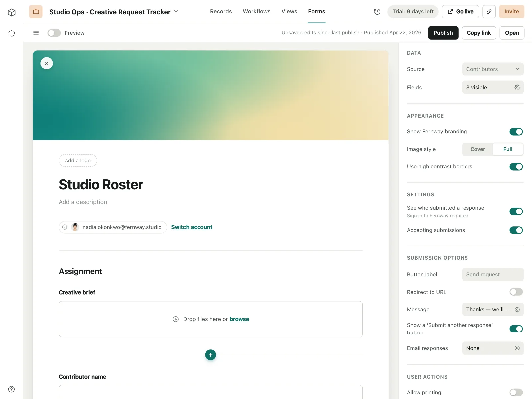
Task: Click the Publish button
Action: pos(443,33)
